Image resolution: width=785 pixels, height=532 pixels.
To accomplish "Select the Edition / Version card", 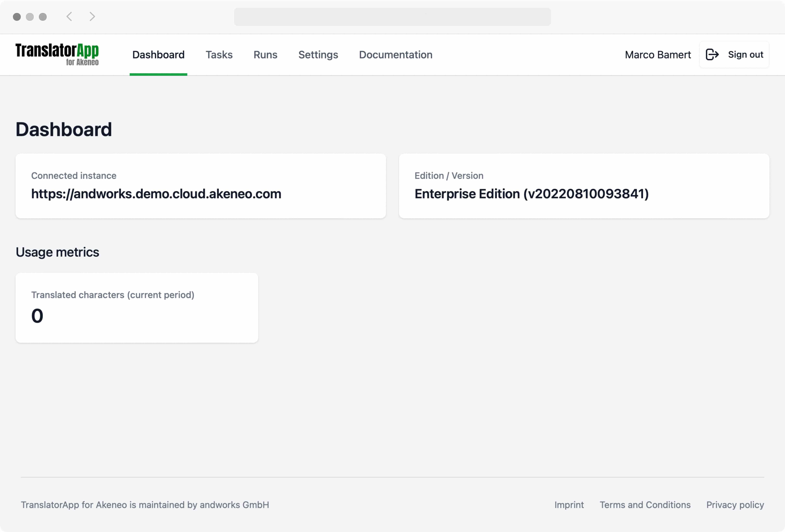I will pyautogui.click(x=584, y=186).
